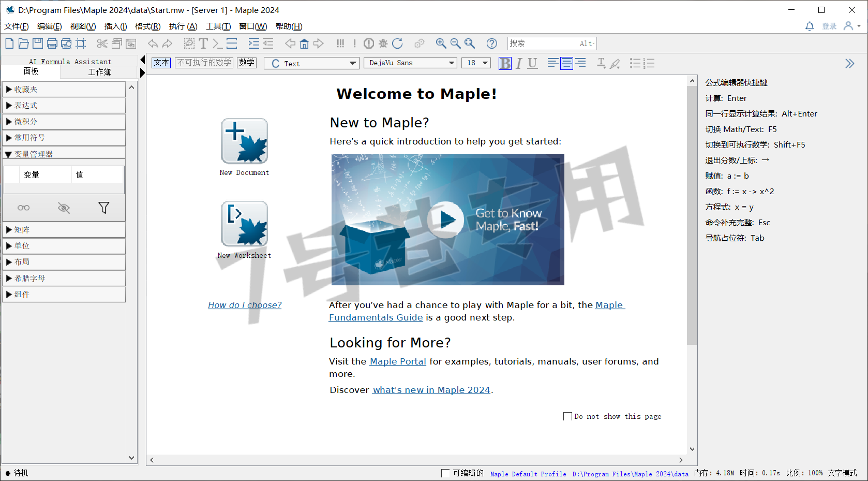Hide variables with the crossed eye icon
The width and height of the screenshot is (868, 481).
click(x=64, y=208)
